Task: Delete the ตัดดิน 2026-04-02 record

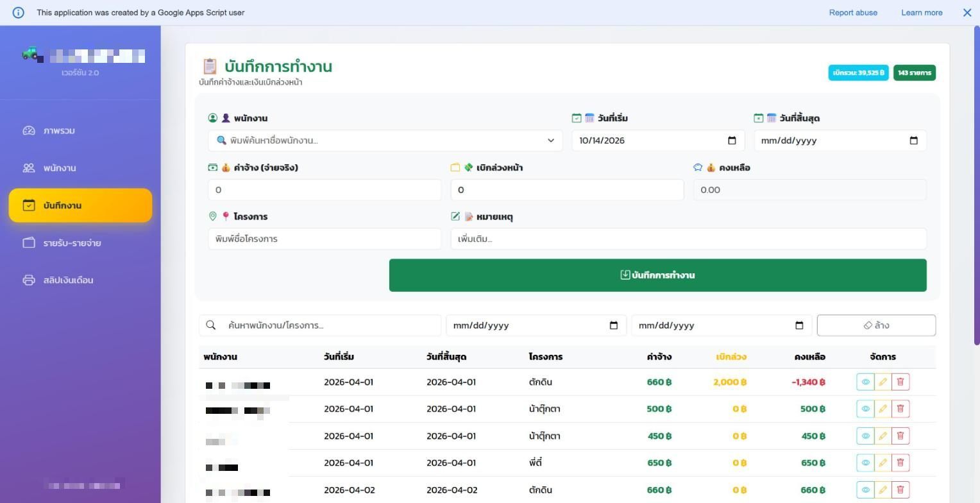Action: coord(900,490)
